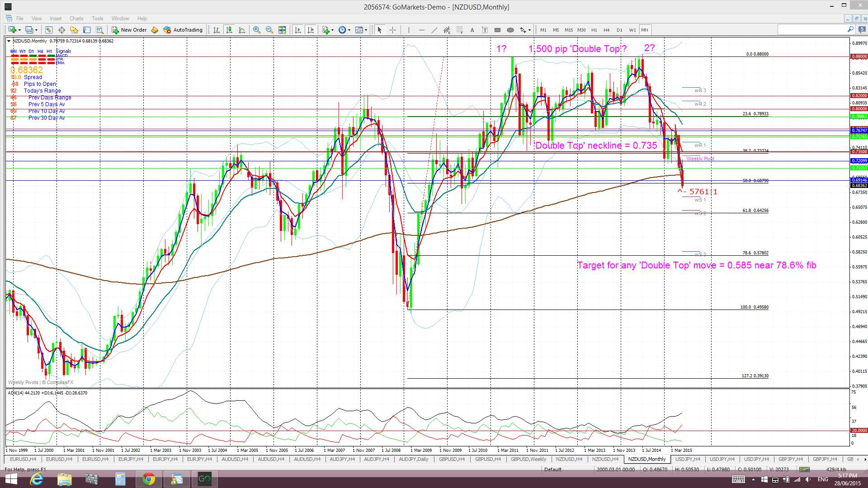Select the Crosshair cursor tool
Viewport: 868px width, 488px height.
pyautogui.click(x=392, y=30)
